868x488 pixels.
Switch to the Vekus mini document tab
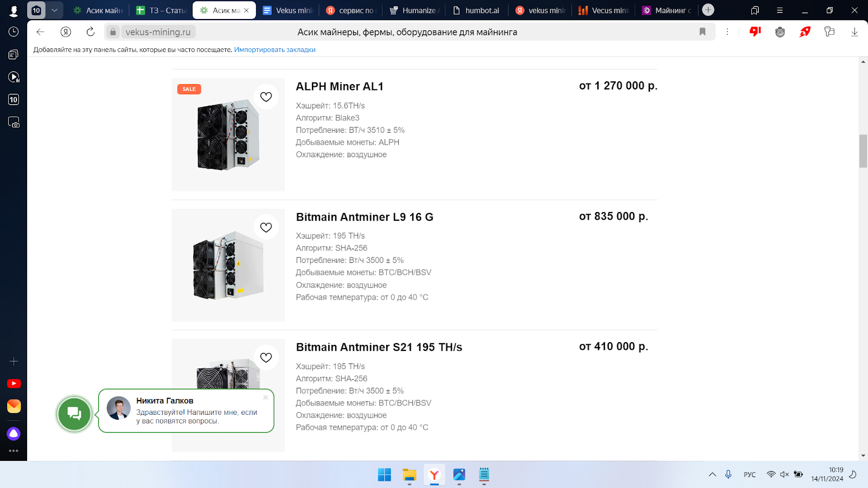pos(288,10)
